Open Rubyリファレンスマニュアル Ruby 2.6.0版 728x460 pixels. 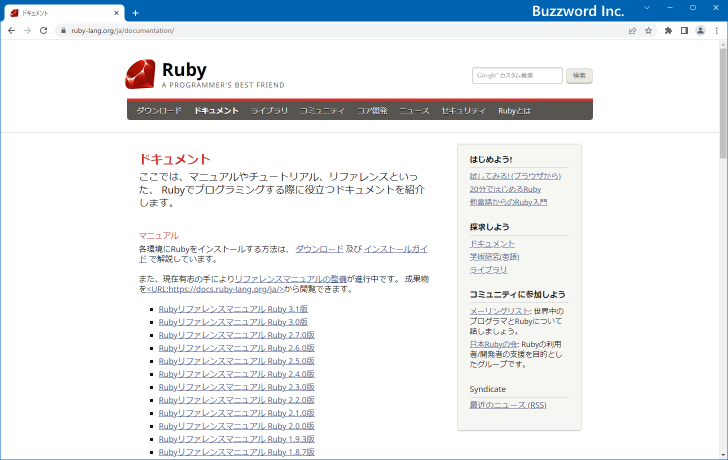(236, 348)
